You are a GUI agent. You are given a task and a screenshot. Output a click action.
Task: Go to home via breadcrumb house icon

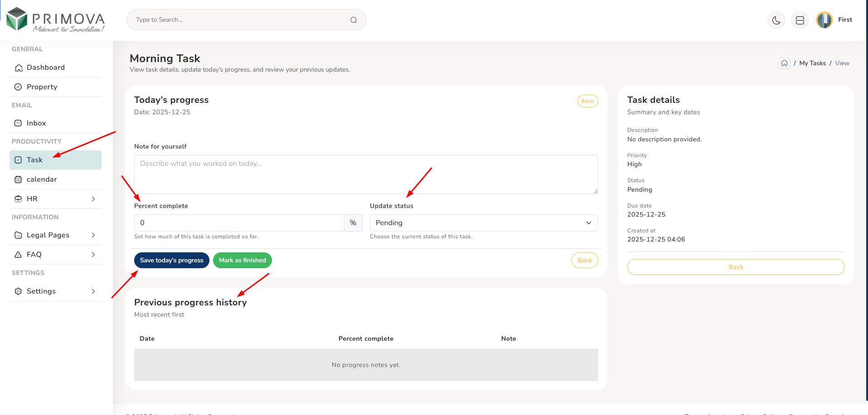coord(784,63)
